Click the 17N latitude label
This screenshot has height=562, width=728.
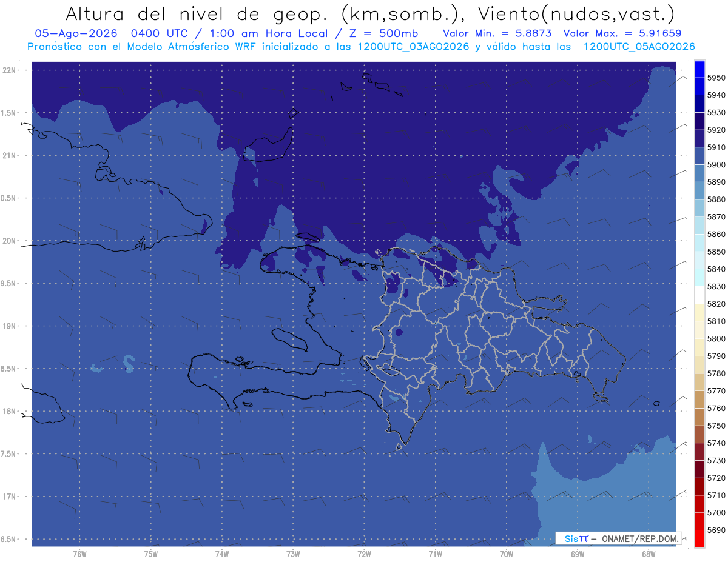pyautogui.click(x=10, y=497)
